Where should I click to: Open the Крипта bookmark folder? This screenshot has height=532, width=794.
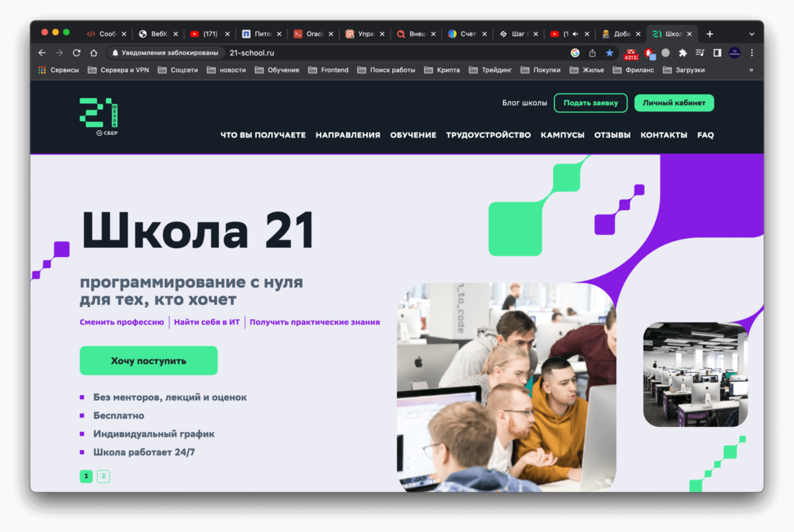(x=442, y=70)
